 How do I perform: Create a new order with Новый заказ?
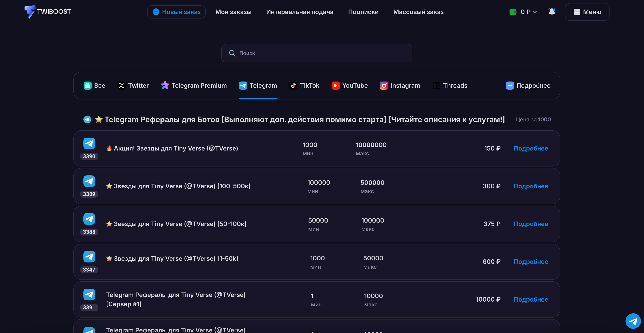176,12
